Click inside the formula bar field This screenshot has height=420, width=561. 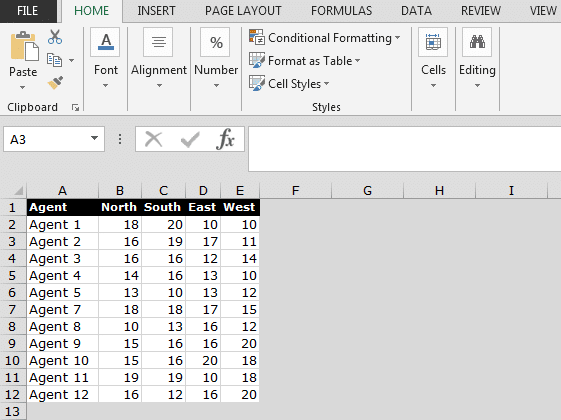pos(405,149)
